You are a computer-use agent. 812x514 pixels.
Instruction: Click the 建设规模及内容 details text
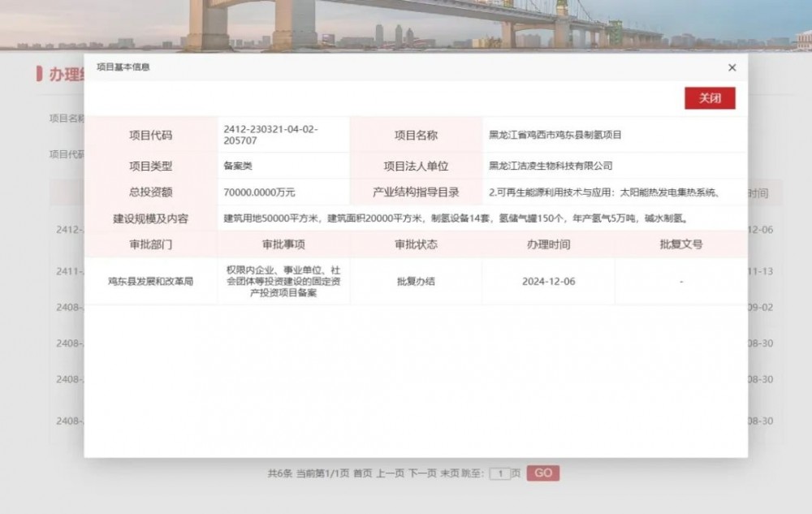click(x=456, y=218)
